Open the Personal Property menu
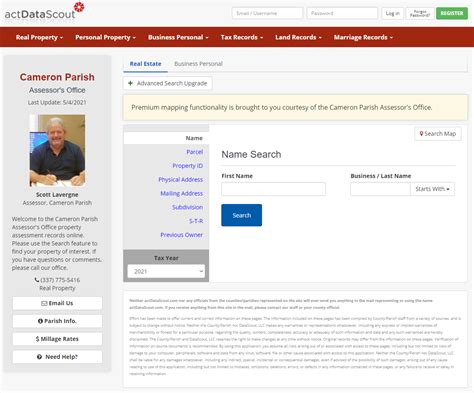The height and width of the screenshot is (393, 474). (x=105, y=37)
